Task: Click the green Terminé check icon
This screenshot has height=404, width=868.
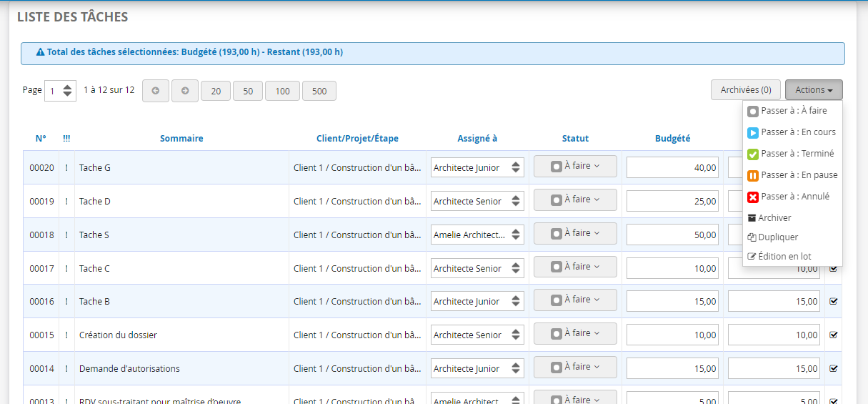Action: [x=753, y=154]
